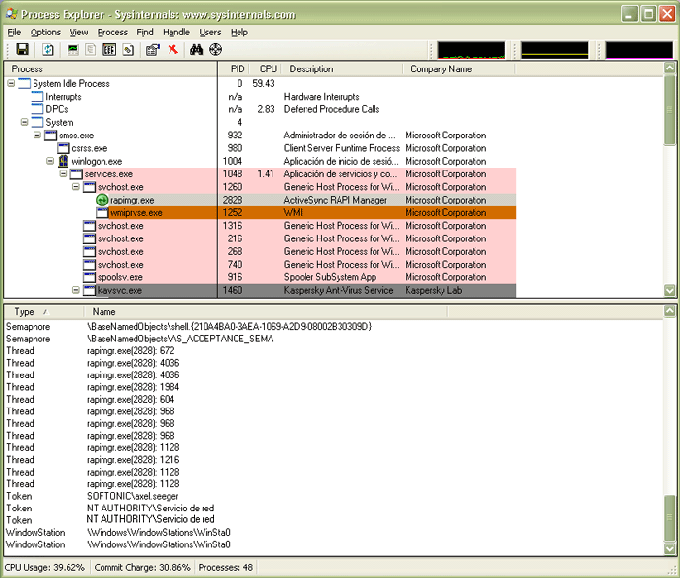
Task: Open the System Information graph toolbar icon
Action: pyautogui.click(x=73, y=50)
